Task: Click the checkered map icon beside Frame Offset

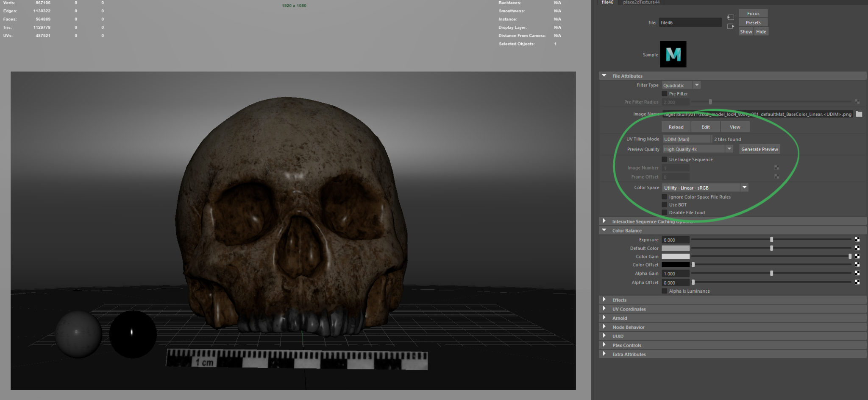Action: coord(777,177)
